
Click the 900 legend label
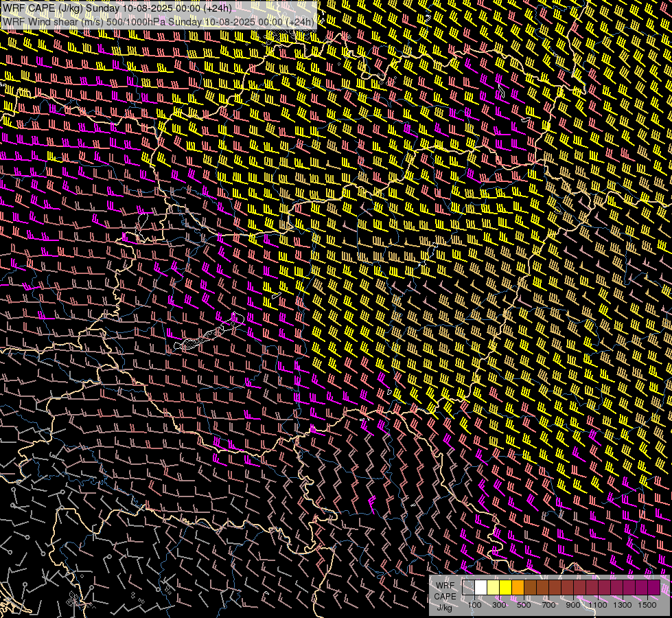[x=573, y=605]
